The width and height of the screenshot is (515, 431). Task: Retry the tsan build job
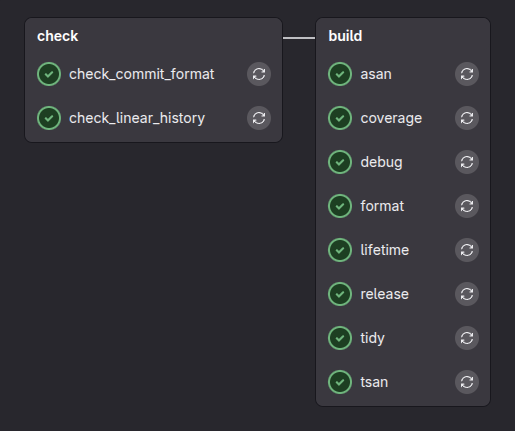[x=467, y=382]
